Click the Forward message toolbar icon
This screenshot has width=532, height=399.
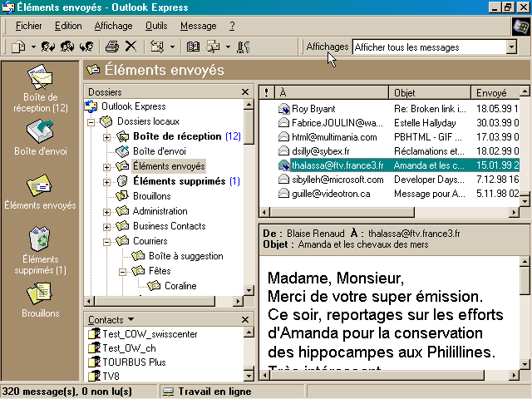[86, 47]
